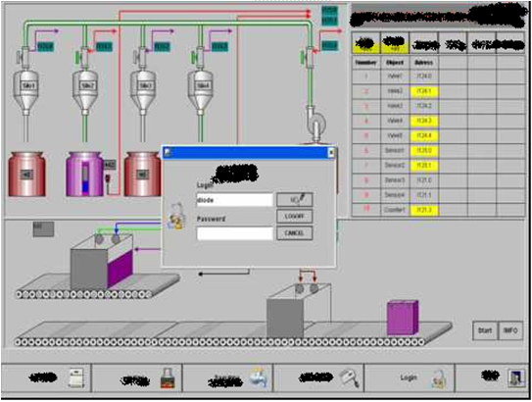Click the Password input field

coord(234,233)
